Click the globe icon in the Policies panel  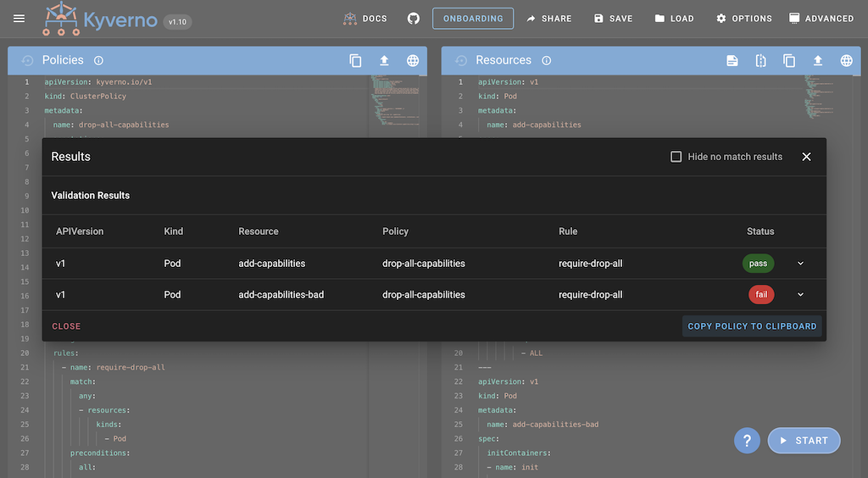tap(413, 60)
